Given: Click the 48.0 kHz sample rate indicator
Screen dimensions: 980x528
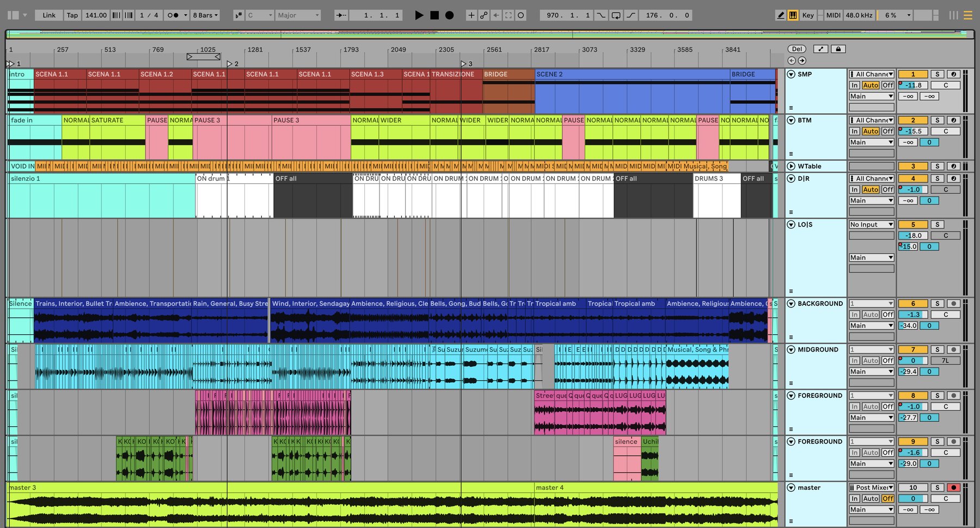Looking at the screenshot, I should point(859,15).
